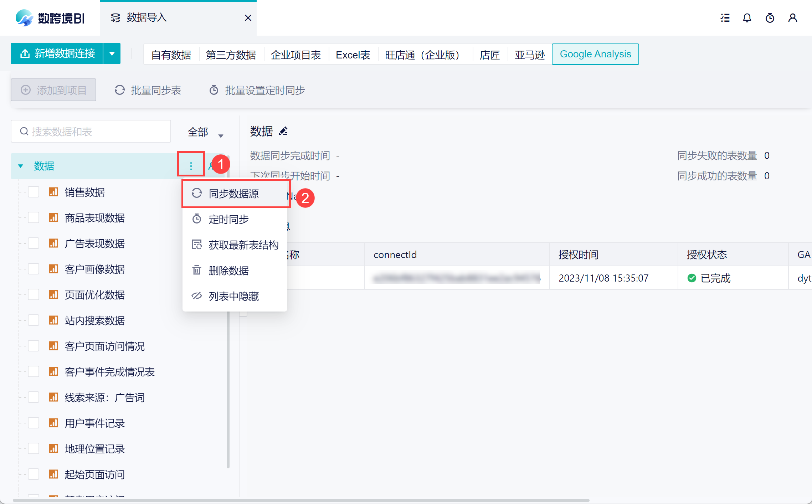Click the three-dot menu on 数据 node

[x=191, y=166]
